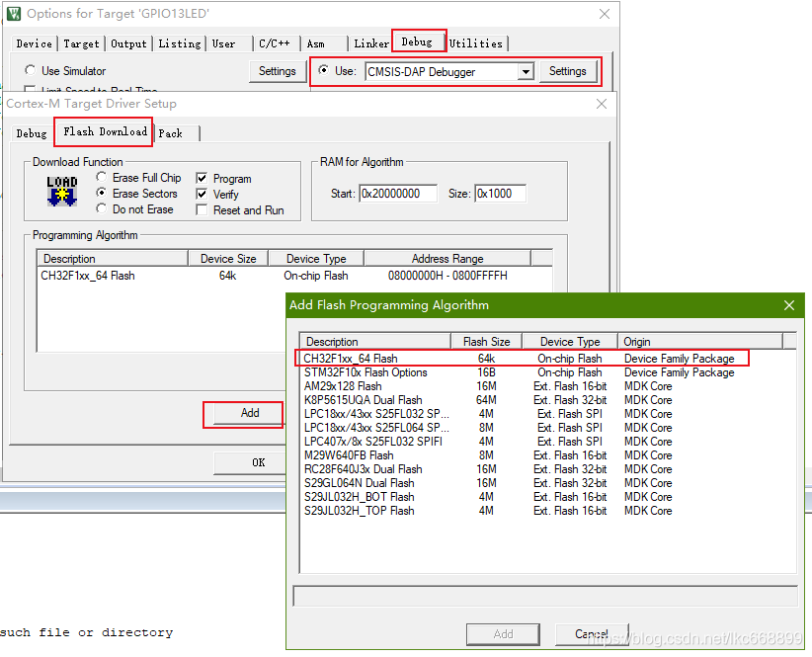Choose Erase Full Chip option
The width and height of the screenshot is (812, 657).
point(102,177)
